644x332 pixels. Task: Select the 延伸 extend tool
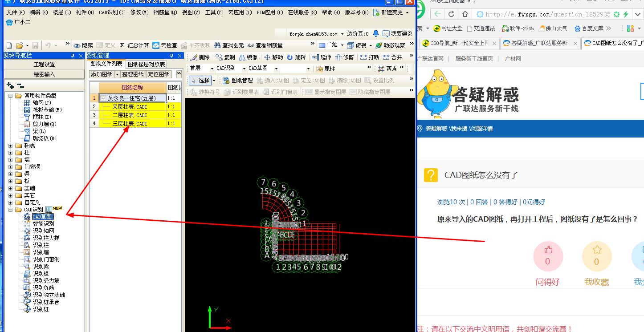tap(322, 57)
